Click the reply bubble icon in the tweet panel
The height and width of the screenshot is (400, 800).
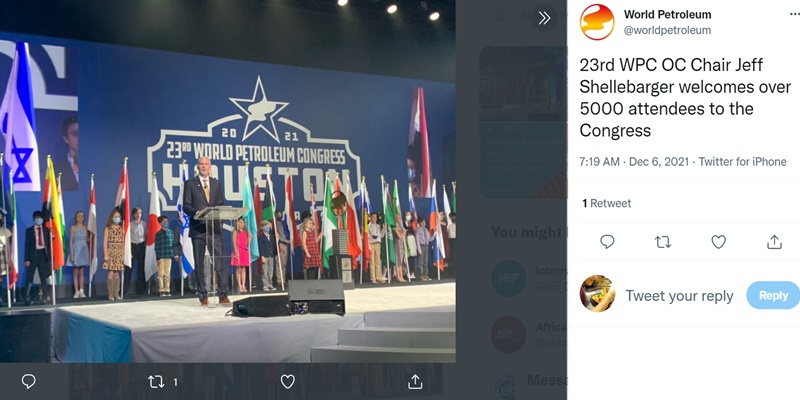(x=607, y=242)
